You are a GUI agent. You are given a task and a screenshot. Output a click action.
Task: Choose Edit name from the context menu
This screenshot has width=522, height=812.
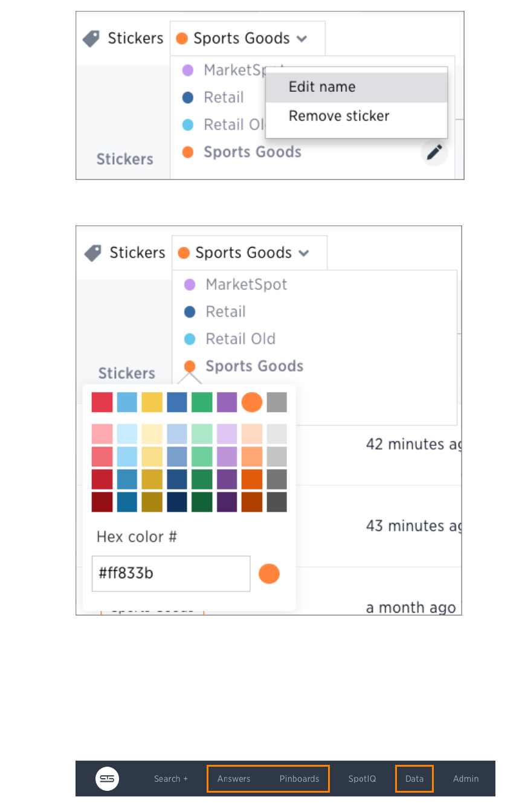tap(322, 87)
